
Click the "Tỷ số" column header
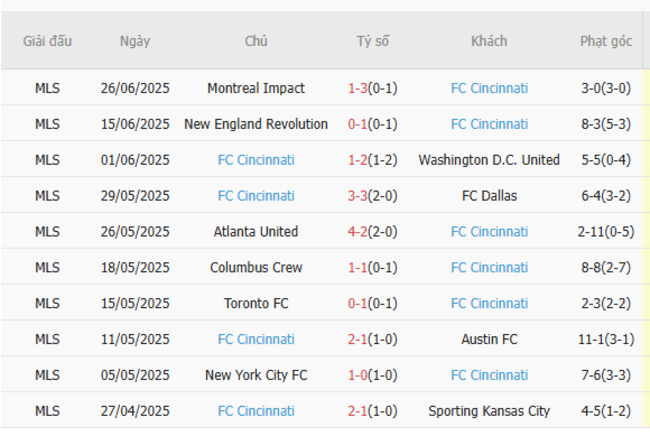(373, 42)
